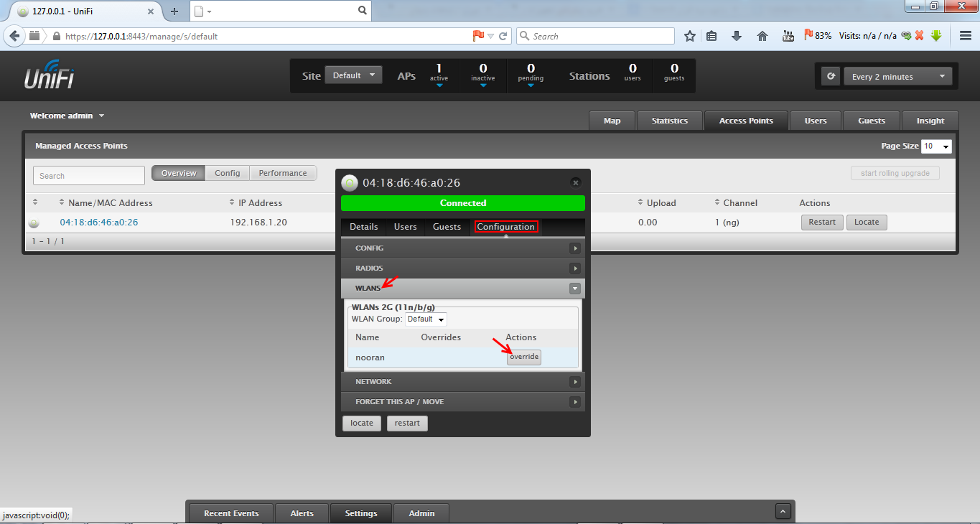Open the Alerts bottom tab
Viewport: 980px width, 524px height.
pyautogui.click(x=302, y=513)
